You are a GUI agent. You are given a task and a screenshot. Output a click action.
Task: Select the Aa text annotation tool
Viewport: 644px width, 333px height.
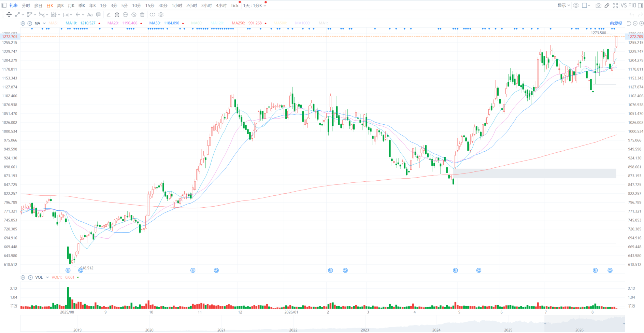[x=90, y=14]
